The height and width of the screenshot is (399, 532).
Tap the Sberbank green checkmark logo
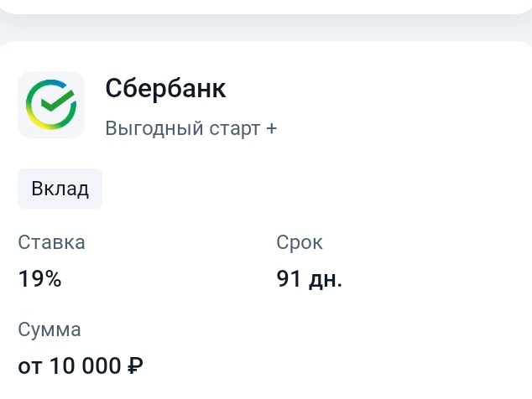[x=51, y=105]
